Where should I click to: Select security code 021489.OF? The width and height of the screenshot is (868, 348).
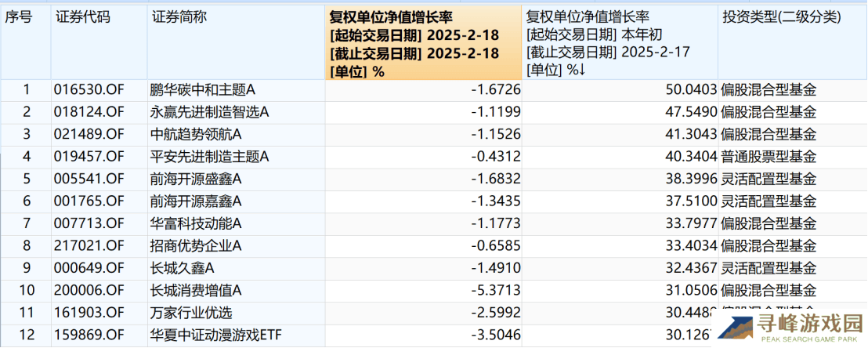(x=89, y=135)
